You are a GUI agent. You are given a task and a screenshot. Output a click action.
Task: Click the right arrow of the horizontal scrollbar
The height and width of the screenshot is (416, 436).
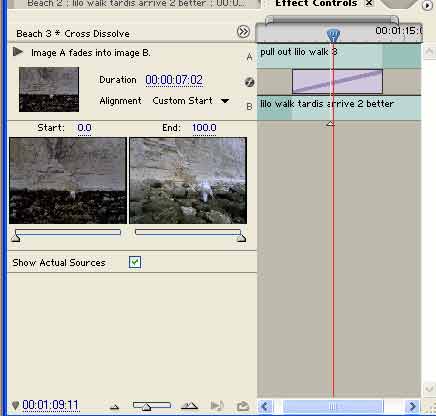point(412,406)
